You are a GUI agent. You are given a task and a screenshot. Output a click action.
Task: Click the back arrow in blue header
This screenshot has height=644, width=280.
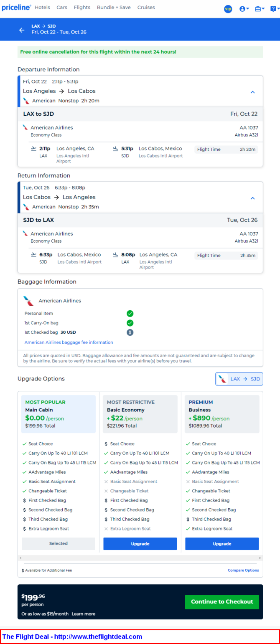[x=22, y=30]
